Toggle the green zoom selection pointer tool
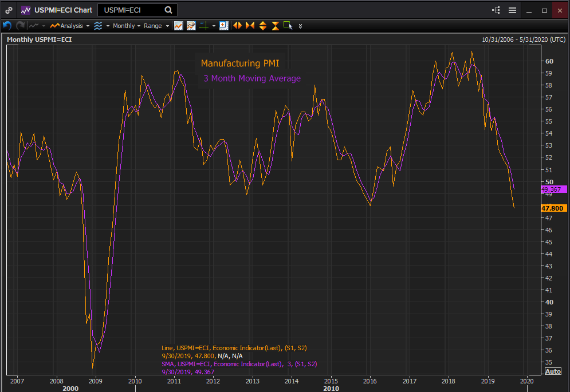Viewport: 570px width, 392px height. [288, 26]
